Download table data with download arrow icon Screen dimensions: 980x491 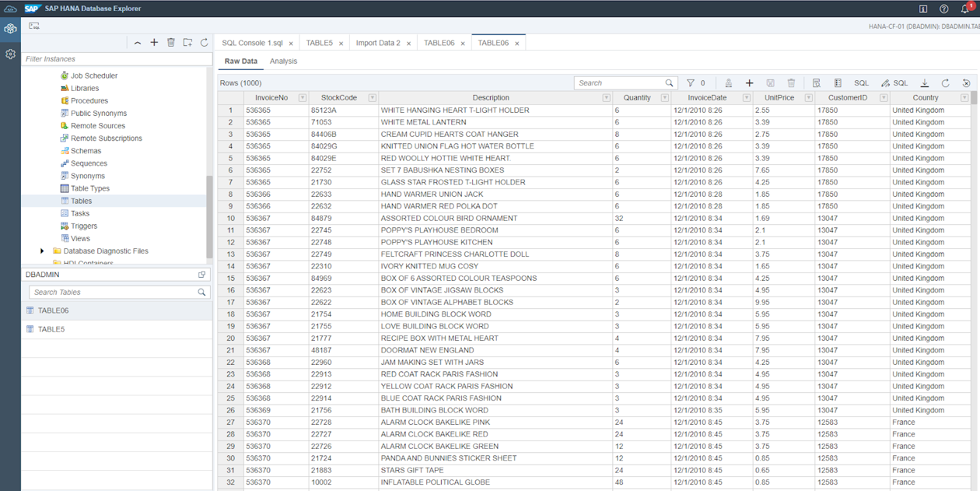925,83
